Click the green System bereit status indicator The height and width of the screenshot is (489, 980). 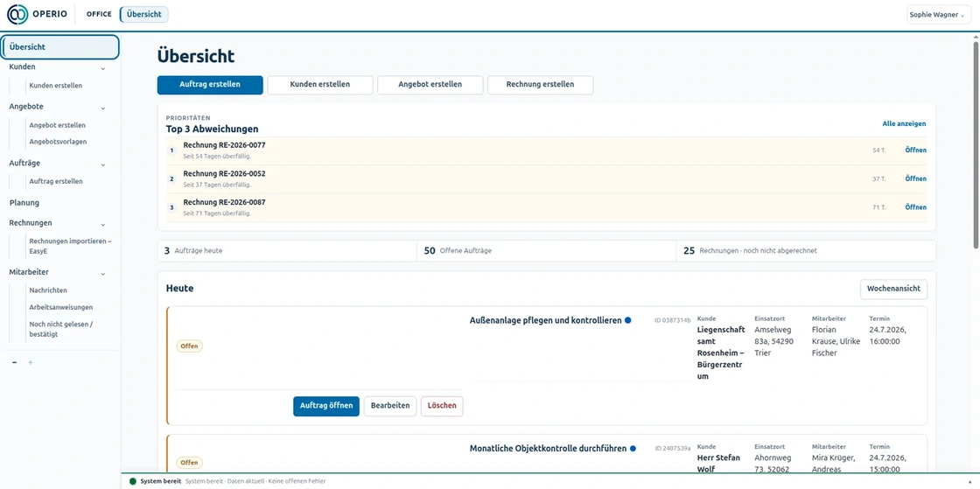[132, 481]
